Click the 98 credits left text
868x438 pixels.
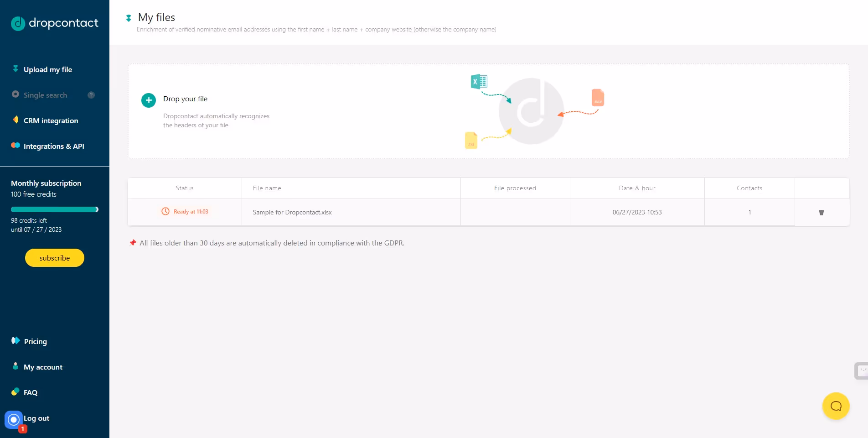coord(29,220)
